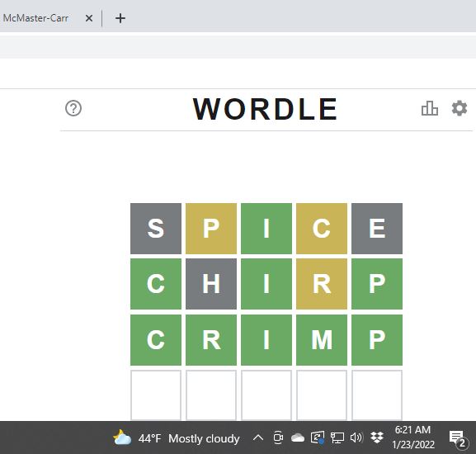Open the statistics bar chart icon

[x=430, y=108]
